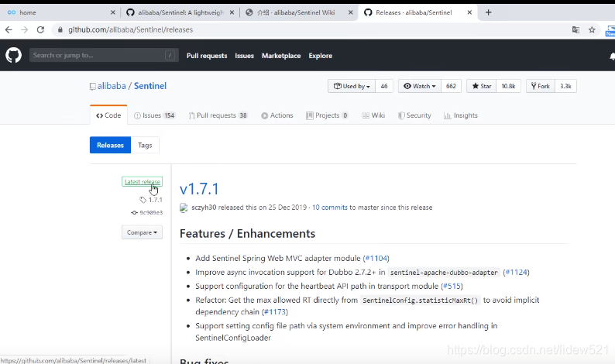Viewport: 615px width, 364px height.
Task: Click the 662 watchers count
Action: click(451, 86)
